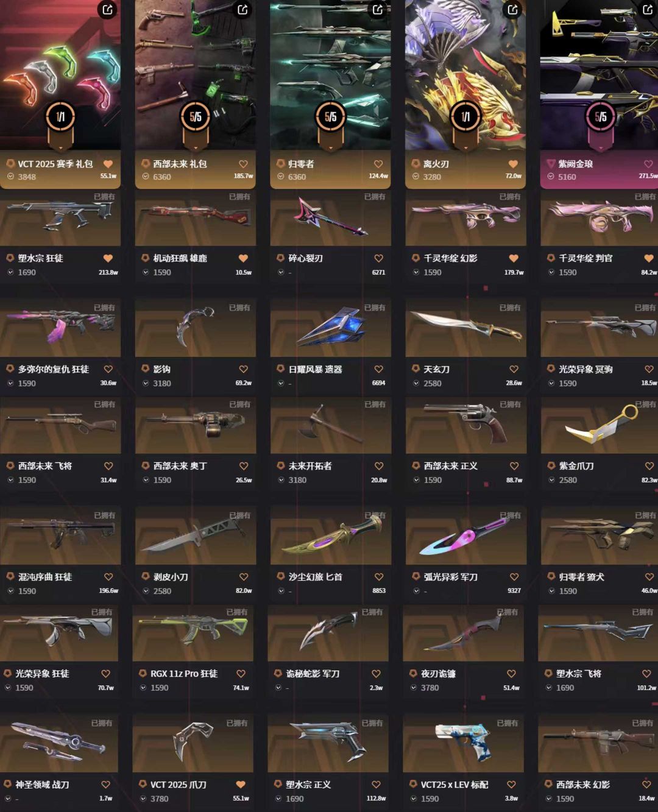Expand VCT 2025 赛季礼包 arrow below 1/1
658x812 pixels.
tap(60, 147)
